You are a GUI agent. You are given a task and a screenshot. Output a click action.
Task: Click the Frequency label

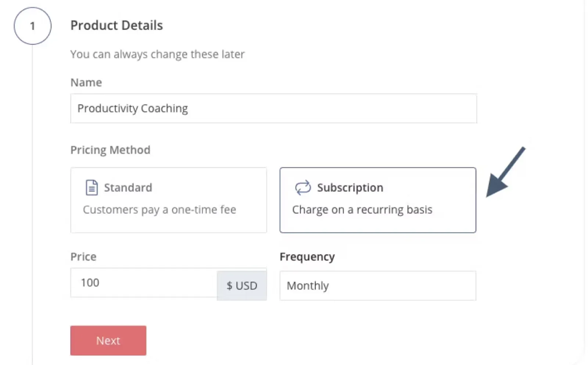pyautogui.click(x=307, y=257)
